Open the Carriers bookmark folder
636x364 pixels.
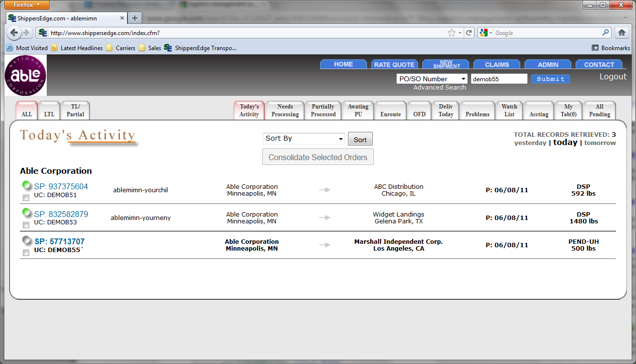(121, 48)
